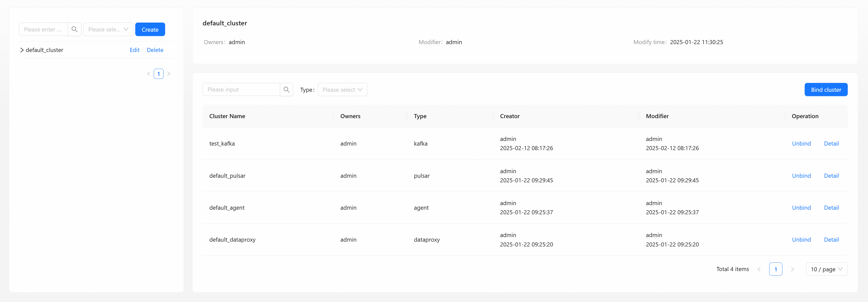
Task: Focus the 'Please input' search field
Action: [x=241, y=90]
